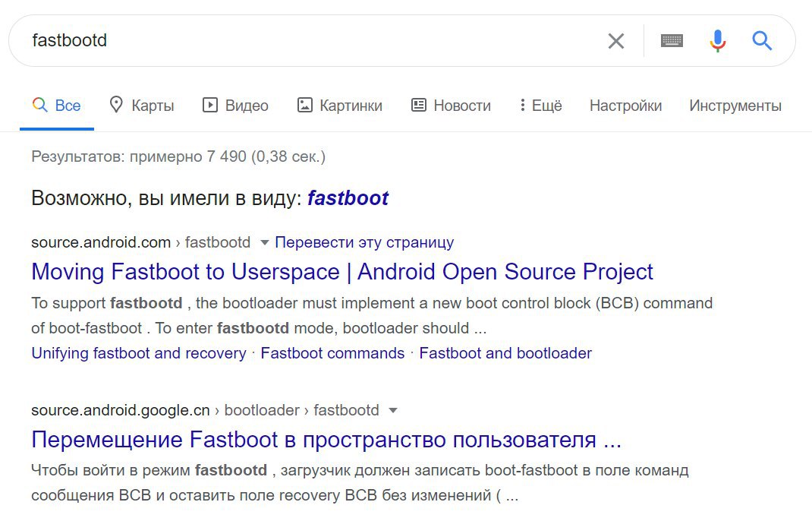Select the Все results tab
This screenshot has width=812, height=521.
pyautogui.click(x=57, y=106)
